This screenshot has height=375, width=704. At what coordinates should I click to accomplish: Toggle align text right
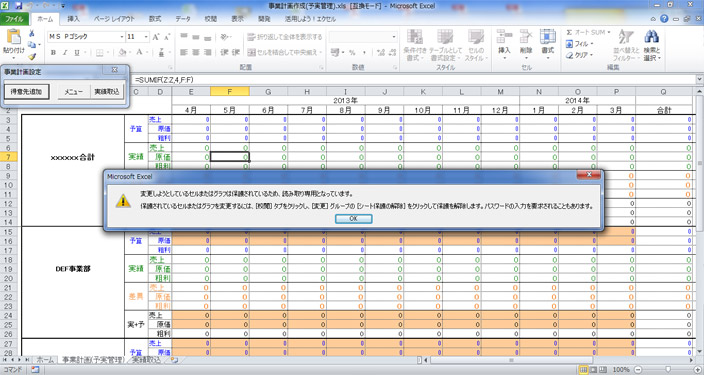tap(207, 53)
